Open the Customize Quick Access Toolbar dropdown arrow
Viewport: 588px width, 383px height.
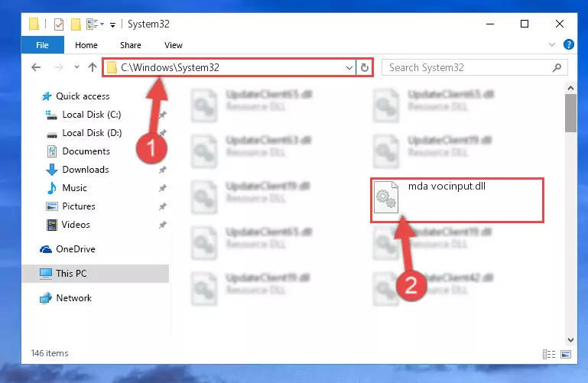(112, 25)
